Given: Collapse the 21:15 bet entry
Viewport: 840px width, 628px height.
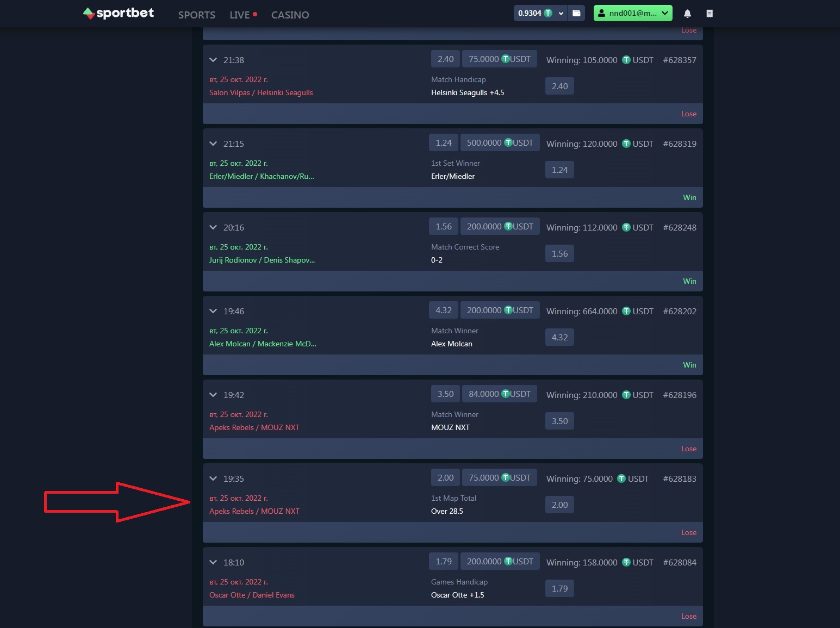Looking at the screenshot, I should pyautogui.click(x=213, y=144).
